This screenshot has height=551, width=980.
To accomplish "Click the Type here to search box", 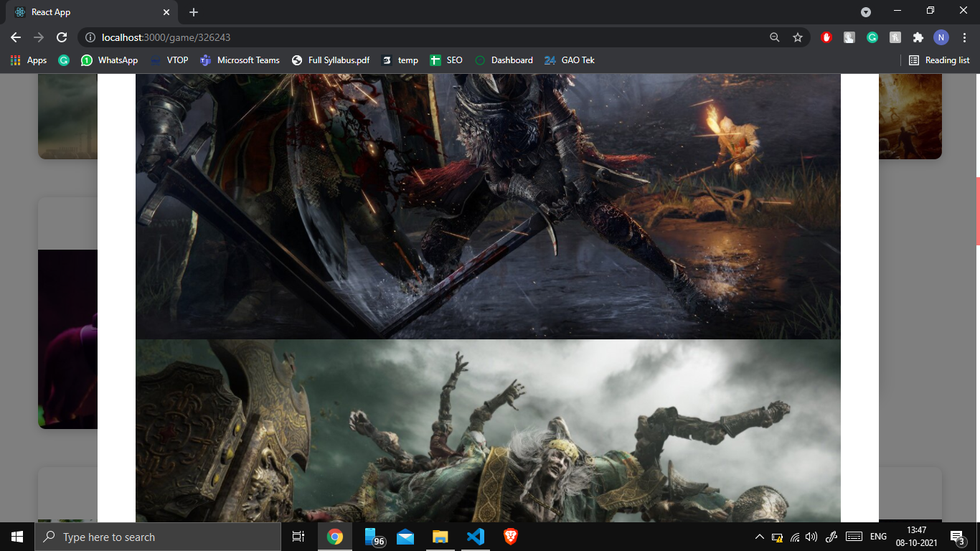I will click(x=158, y=537).
